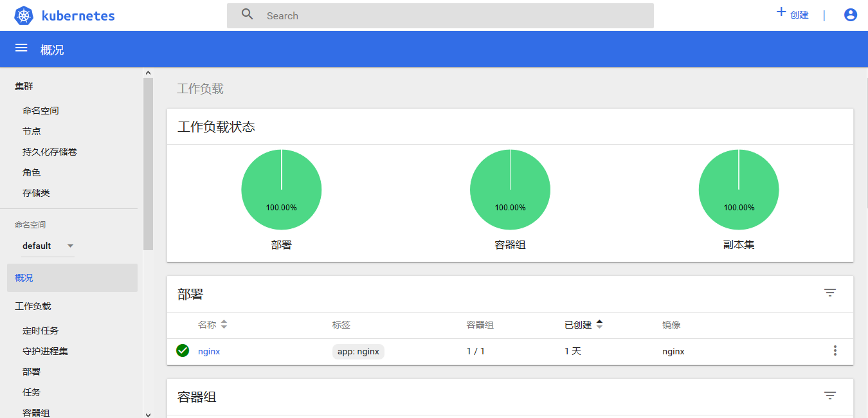
Task: Click the Kubernetes helm logo
Action: coord(23,16)
